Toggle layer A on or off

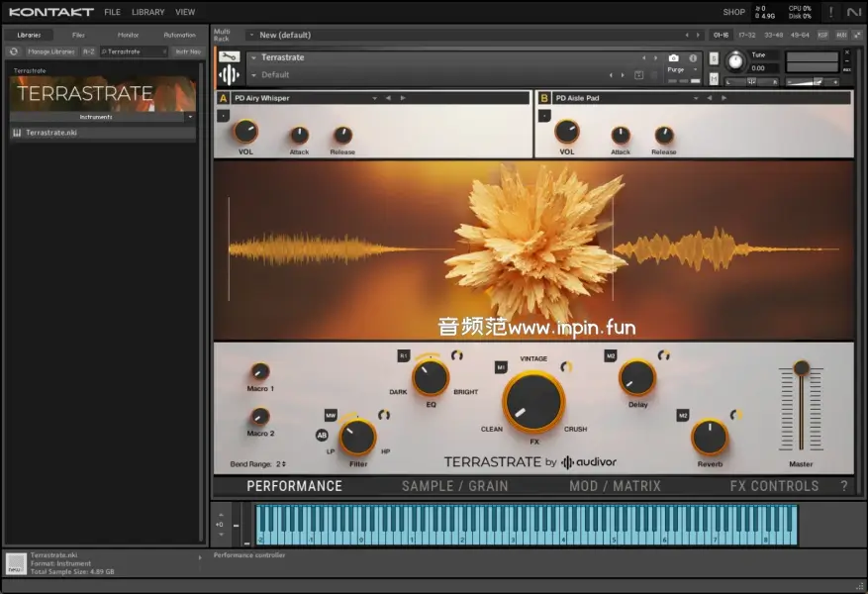click(x=223, y=98)
